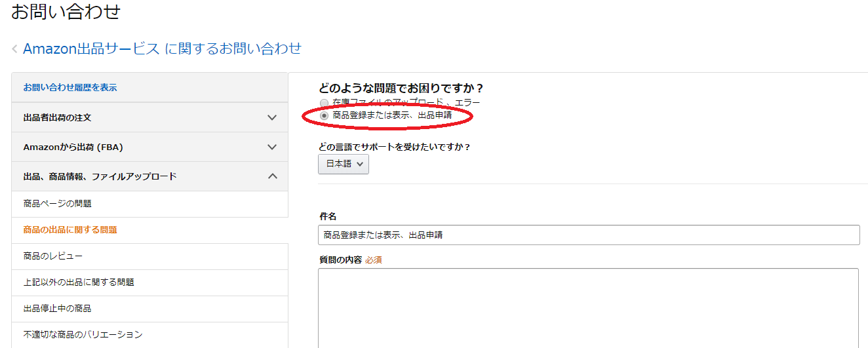868x348 pixels.
Task: Select the 在庫ファイルのアップロード、エラー radio button
Action: [324, 103]
